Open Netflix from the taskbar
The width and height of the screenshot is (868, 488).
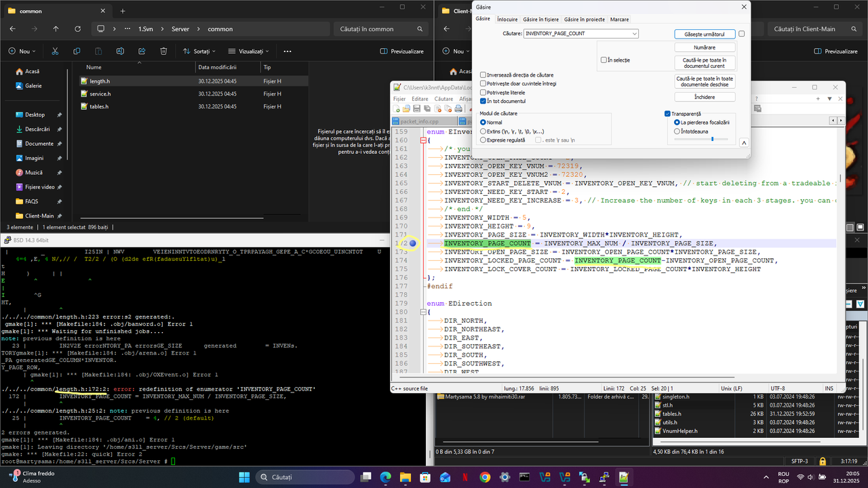pos(465,477)
